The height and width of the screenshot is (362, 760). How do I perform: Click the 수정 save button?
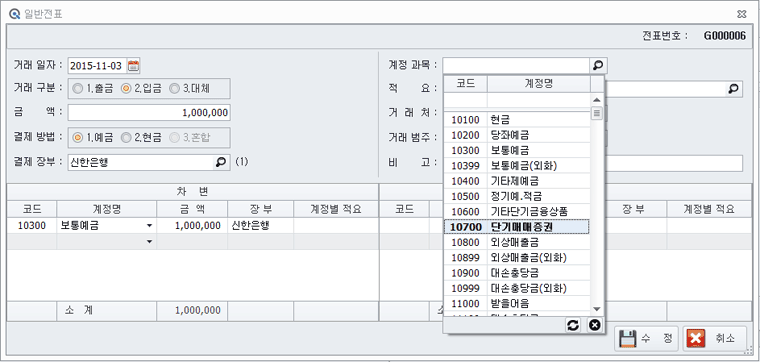pos(647,339)
